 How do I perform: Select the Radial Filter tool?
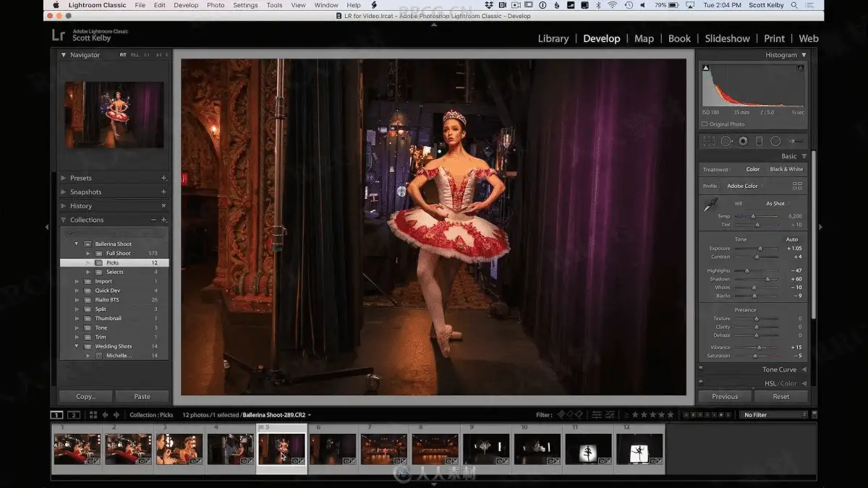pyautogui.click(x=775, y=141)
